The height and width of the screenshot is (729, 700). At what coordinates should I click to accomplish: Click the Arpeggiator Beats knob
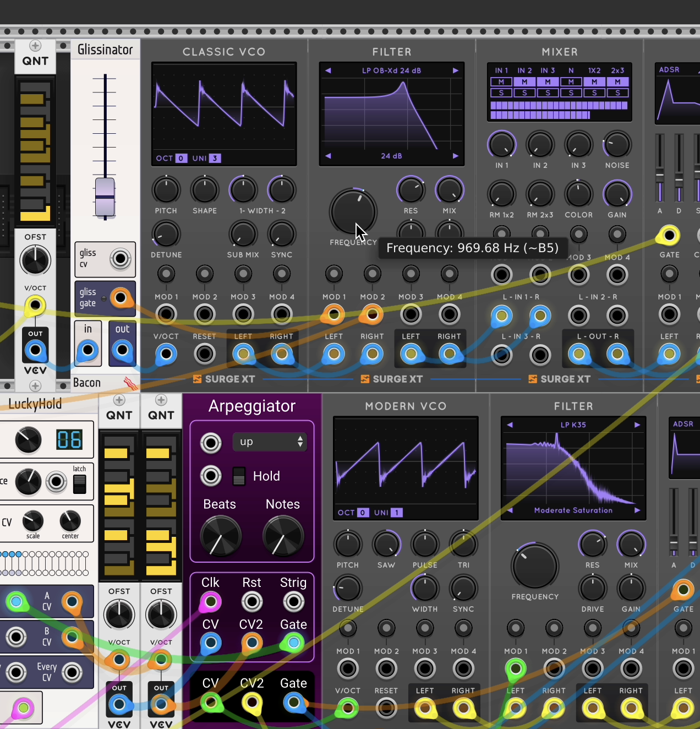click(x=221, y=536)
